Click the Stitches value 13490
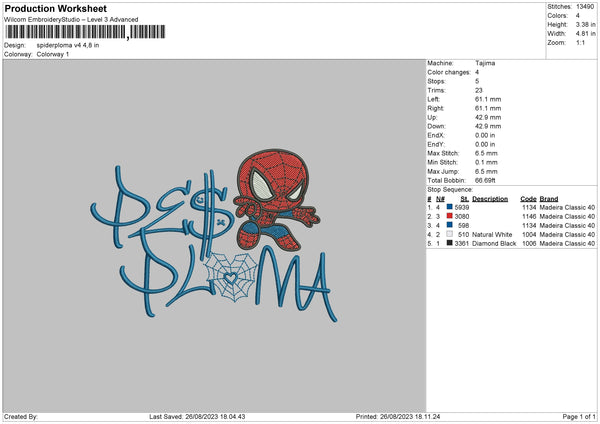The height and width of the screenshot is (424, 600). (585, 7)
